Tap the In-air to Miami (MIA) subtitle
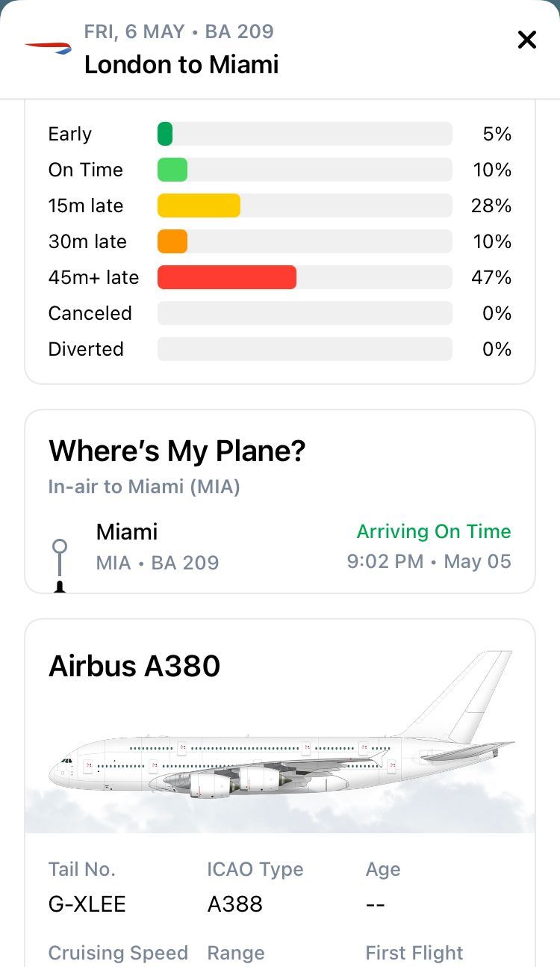This screenshot has height=967, width=560. (144, 486)
